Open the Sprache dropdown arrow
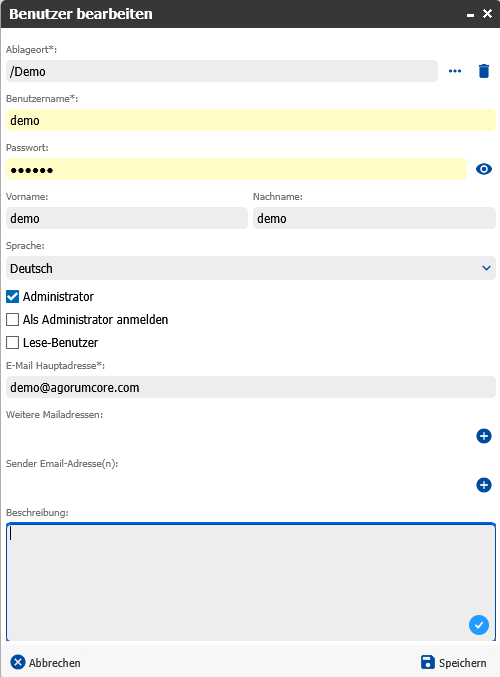This screenshot has height=677, width=500. (x=486, y=268)
